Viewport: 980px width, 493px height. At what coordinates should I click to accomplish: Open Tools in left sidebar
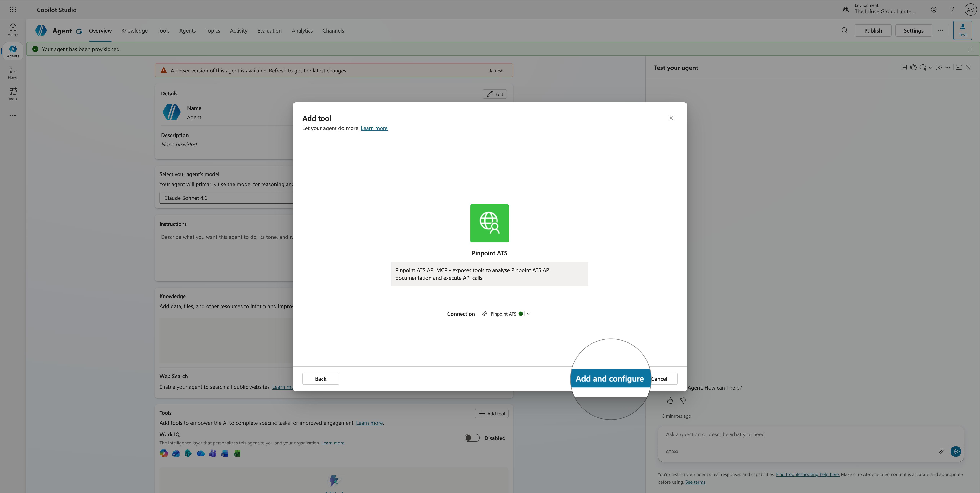[13, 94]
